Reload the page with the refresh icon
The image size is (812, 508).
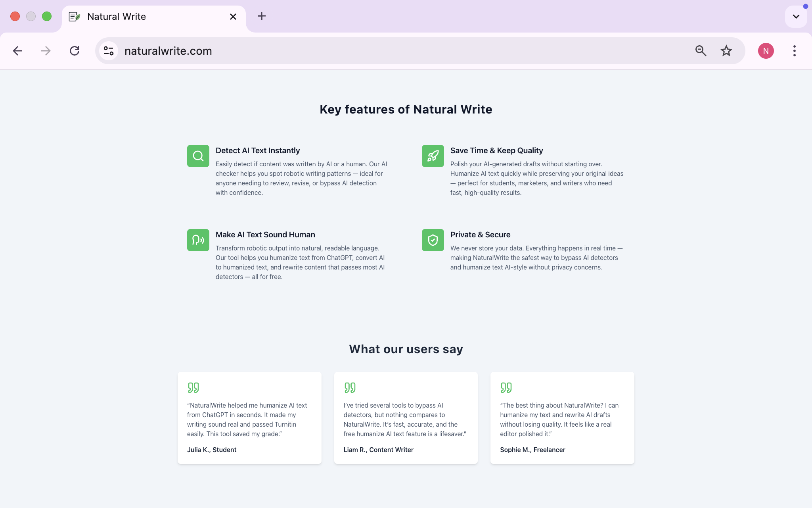(75, 51)
